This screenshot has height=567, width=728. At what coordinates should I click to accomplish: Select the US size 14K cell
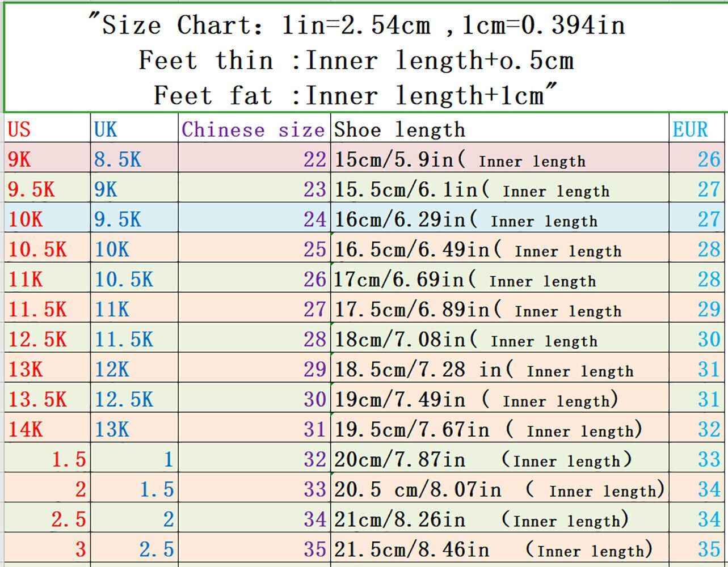click(x=47, y=429)
